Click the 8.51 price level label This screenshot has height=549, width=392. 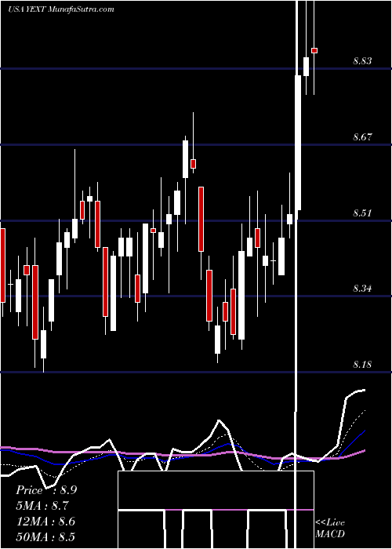point(362,213)
